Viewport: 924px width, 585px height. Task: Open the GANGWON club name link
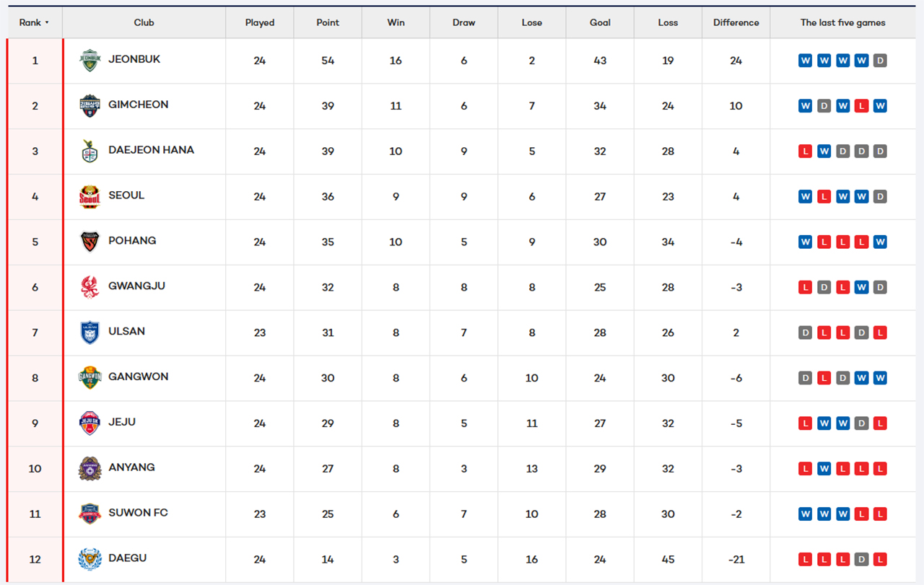coord(138,377)
